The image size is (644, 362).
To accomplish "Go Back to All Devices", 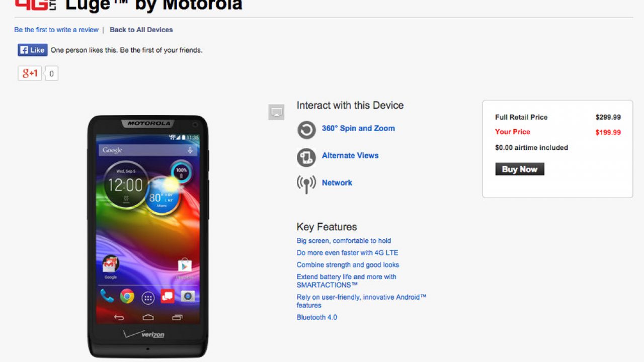I will click(141, 30).
